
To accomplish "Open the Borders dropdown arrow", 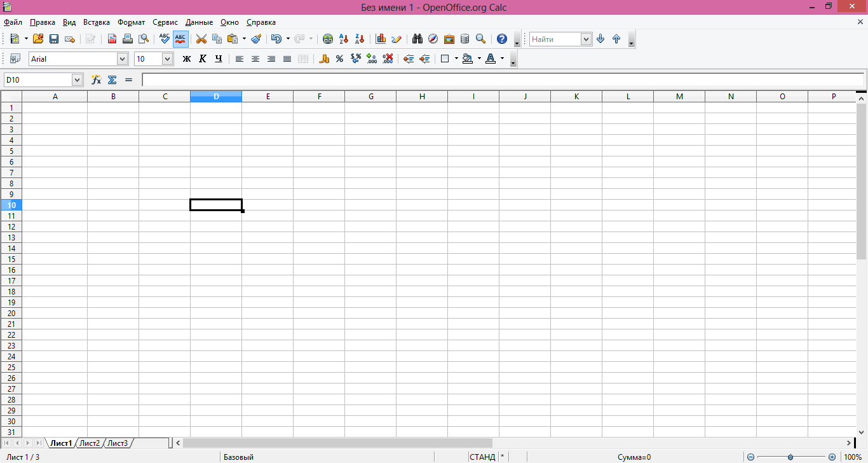I will coord(456,59).
